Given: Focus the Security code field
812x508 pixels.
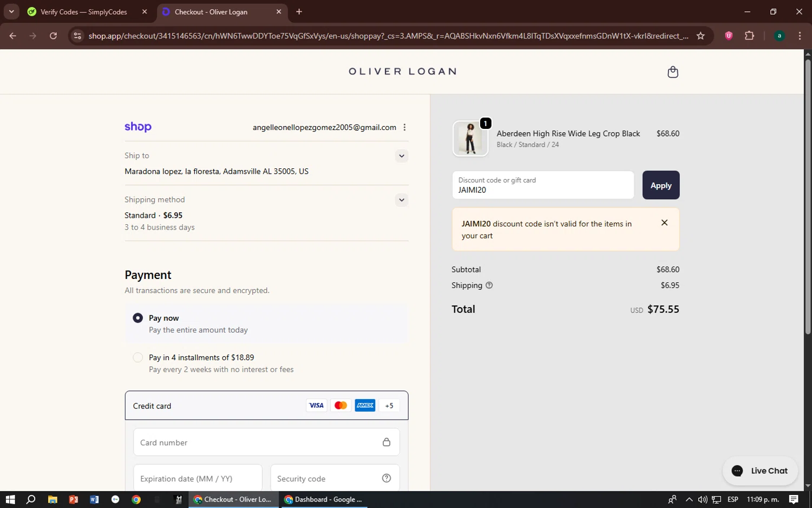Looking at the screenshot, I should pyautogui.click(x=335, y=478).
